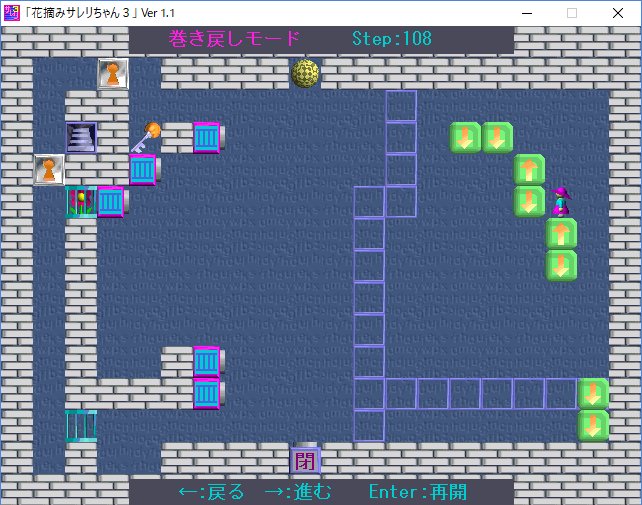
Task: Click the cyan block right of caged flower
Action: point(112,201)
